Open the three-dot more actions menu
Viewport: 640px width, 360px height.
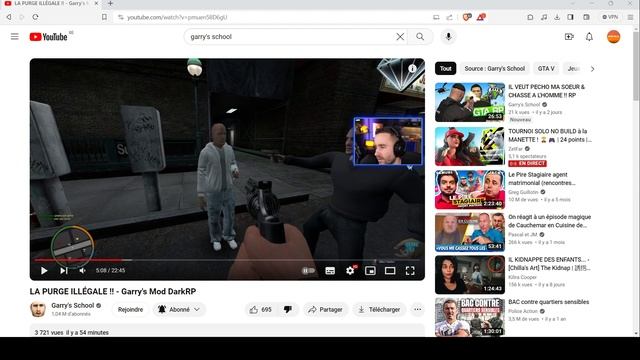tap(418, 310)
